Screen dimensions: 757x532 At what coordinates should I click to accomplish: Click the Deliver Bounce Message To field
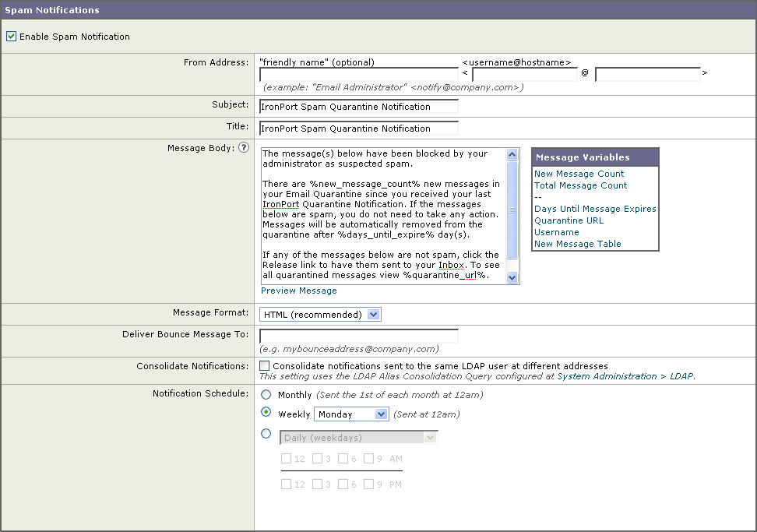[359, 336]
